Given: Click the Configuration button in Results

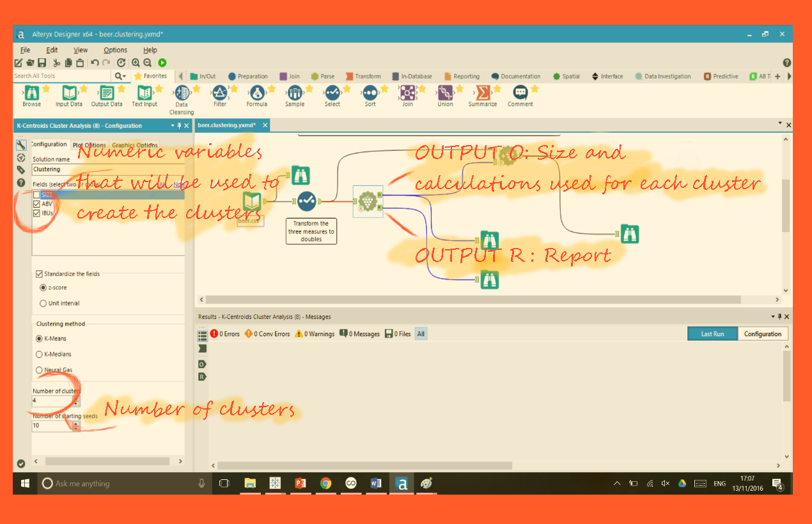Looking at the screenshot, I should click(762, 334).
